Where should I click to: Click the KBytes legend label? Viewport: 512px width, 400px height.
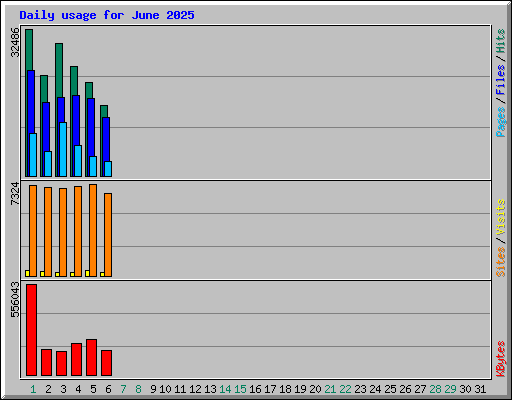tap(501, 359)
